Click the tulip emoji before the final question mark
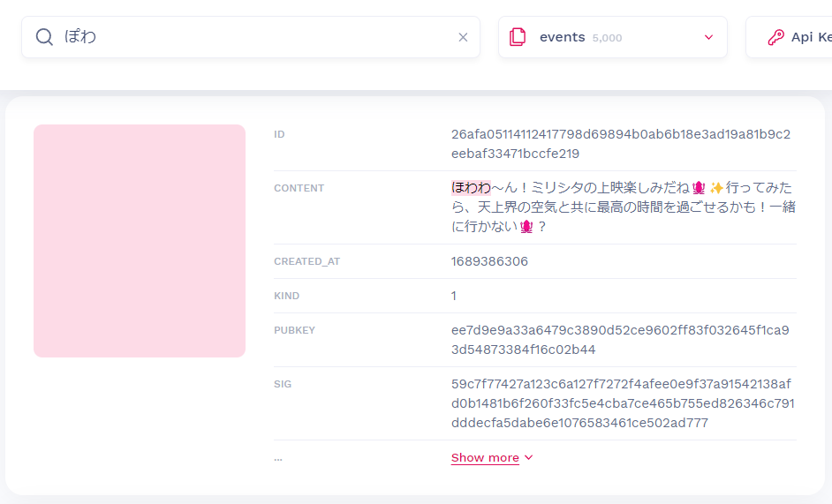The width and height of the screenshot is (832, 504). point(526,227)
